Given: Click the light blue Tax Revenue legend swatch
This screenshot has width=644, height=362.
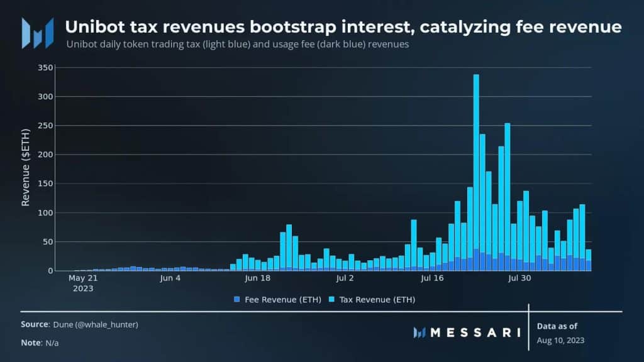Looking at the screenshot, I should [332, 300].
